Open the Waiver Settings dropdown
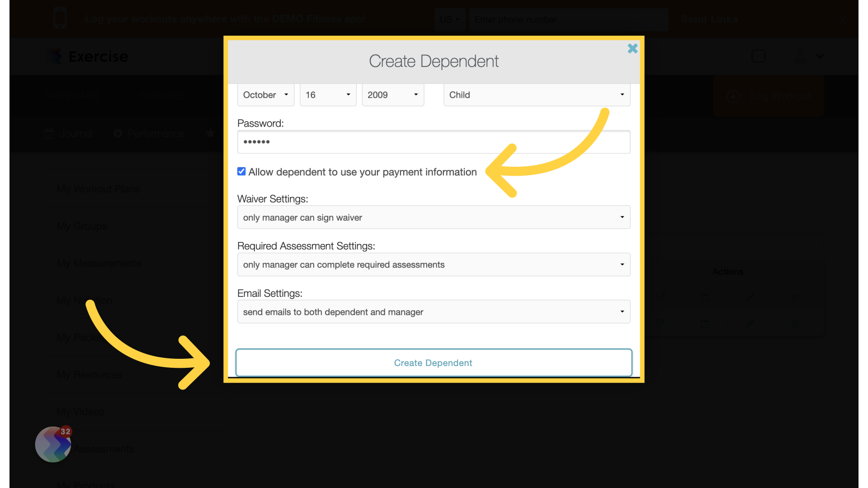Screen dimensions: 868x488 [434, 217]
